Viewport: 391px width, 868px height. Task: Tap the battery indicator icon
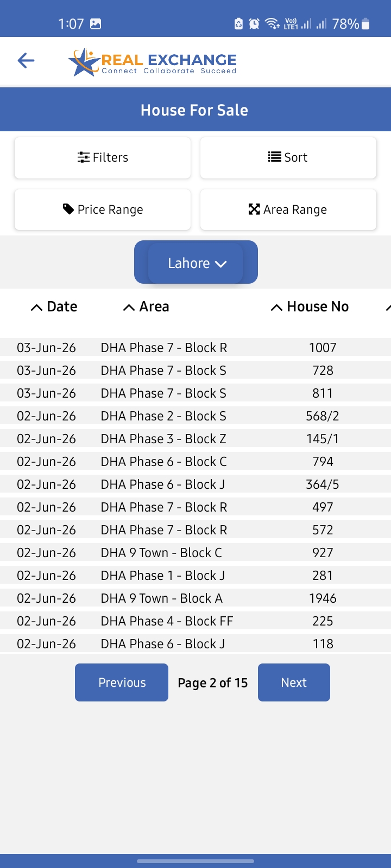pos(365,24)
